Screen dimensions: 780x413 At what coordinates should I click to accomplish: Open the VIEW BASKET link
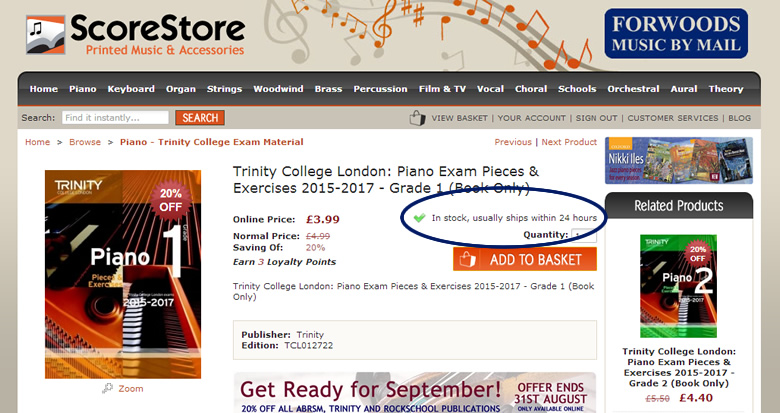(460, 118)
